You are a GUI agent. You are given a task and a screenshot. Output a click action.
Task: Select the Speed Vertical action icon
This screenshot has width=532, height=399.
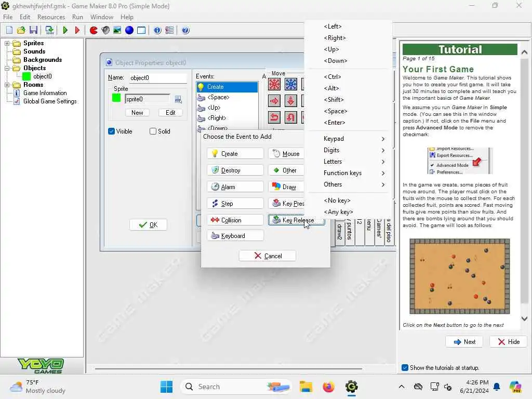click(x=291, y=101)
